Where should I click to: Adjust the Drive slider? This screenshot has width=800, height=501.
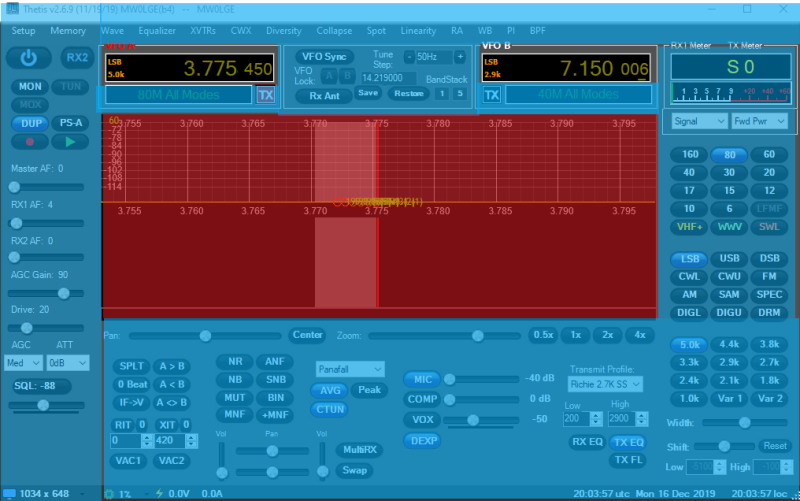46,328
